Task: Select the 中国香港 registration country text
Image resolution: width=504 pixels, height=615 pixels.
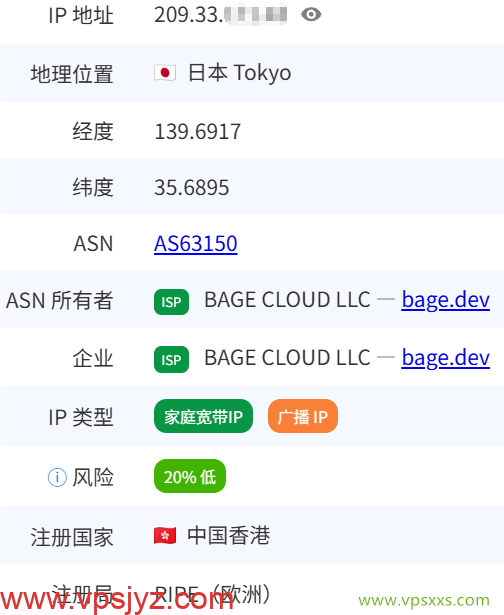Action: pos(229,536)
